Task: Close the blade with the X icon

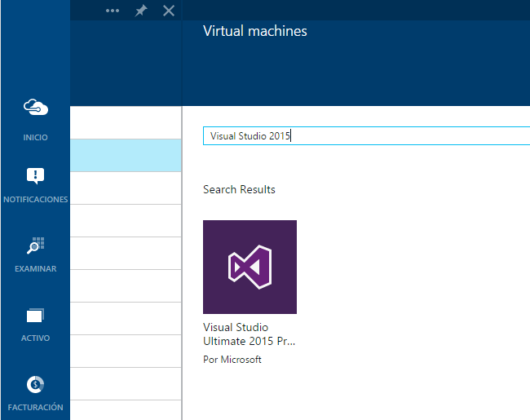Action: point(169,11)
